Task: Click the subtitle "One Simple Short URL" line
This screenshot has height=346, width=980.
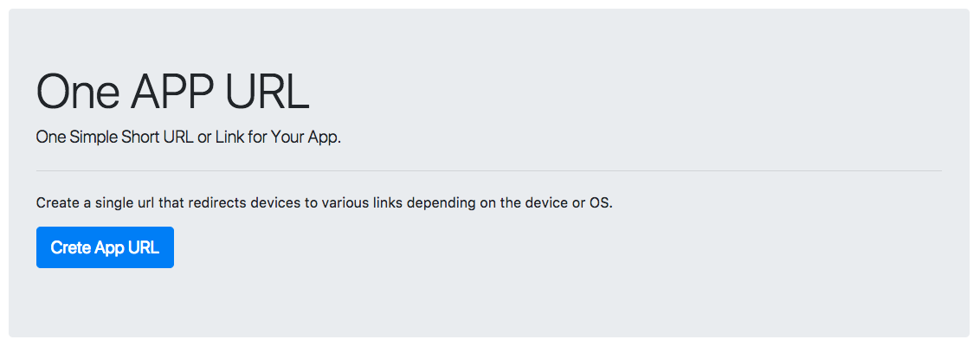Action: click(188, 138)
